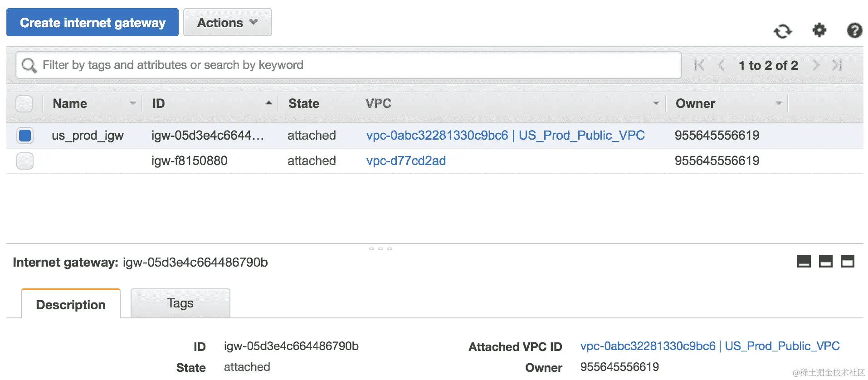Select the igw-f8150880 row checkbox
The image size is (868, 380).
(25, 161)
